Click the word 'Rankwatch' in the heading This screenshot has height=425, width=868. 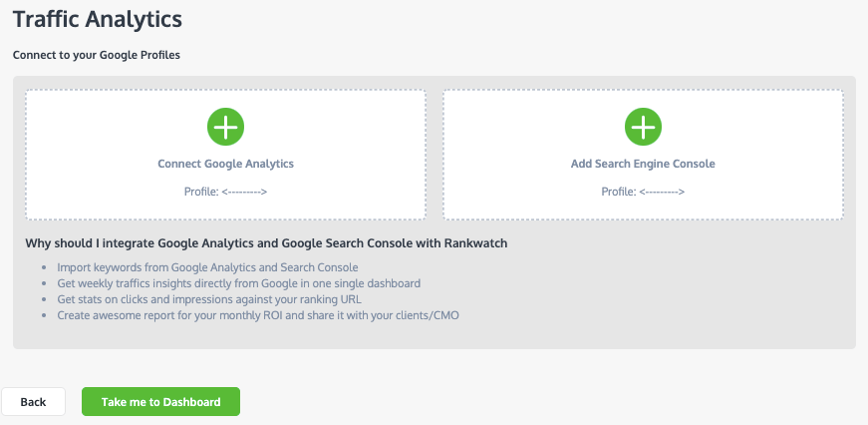(475, 243)
